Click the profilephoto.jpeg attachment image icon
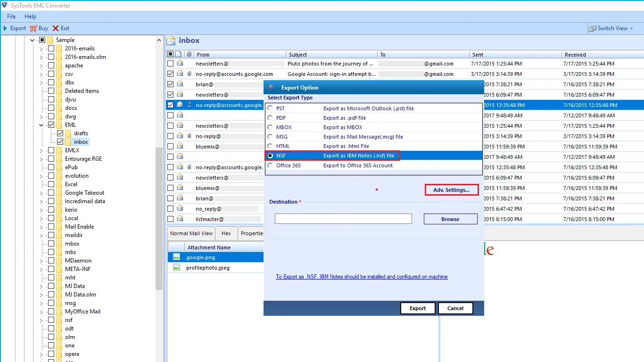 [x=177, y=268]
